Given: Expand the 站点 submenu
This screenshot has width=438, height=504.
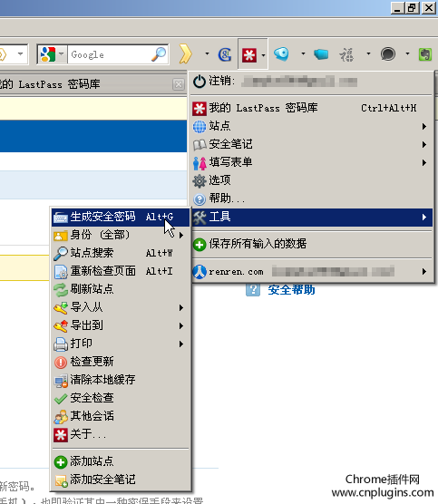Looking at the screenshot, I should tap(311, 126).
